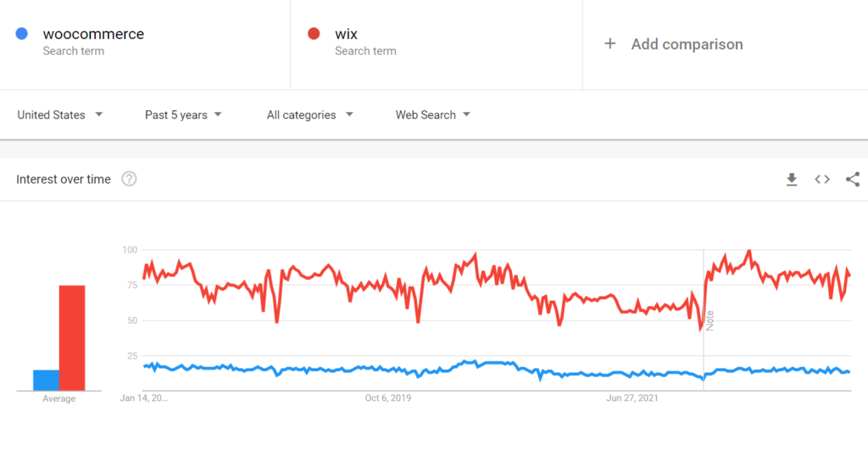Click the Jun 27, 2021 axis label
Image resolution: width=868 pixels, height=456 pixels.
(632, 398)
